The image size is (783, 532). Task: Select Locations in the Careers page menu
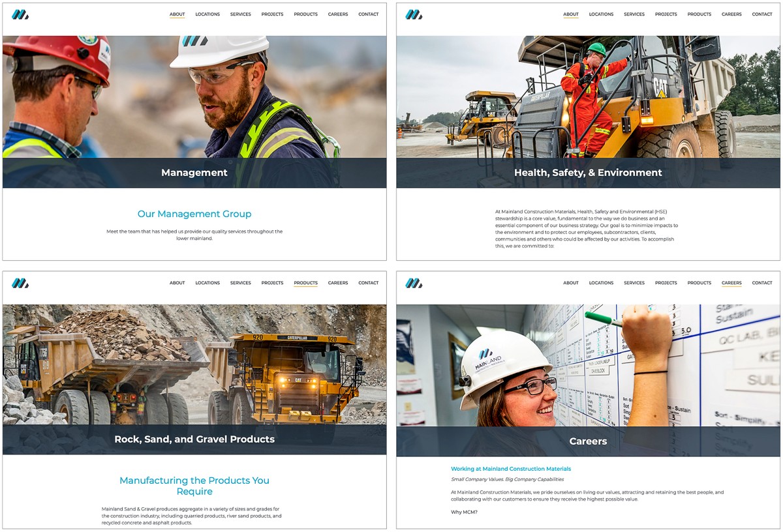coord(601,283)
